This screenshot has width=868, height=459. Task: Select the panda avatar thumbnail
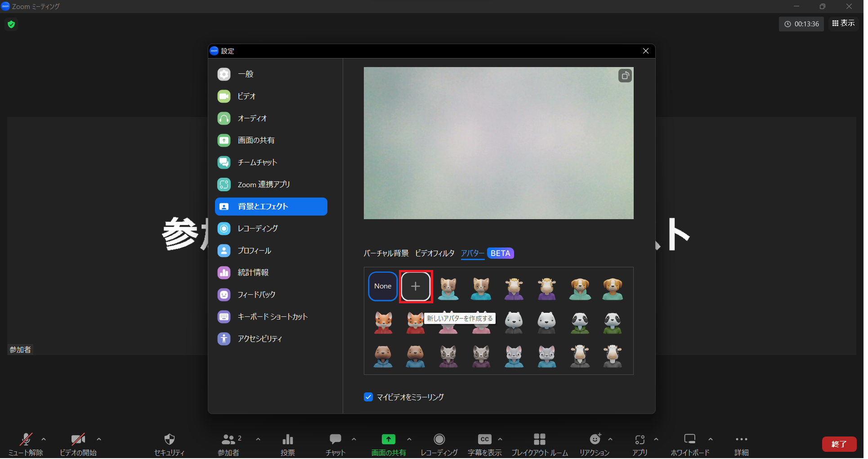point(580,322)
